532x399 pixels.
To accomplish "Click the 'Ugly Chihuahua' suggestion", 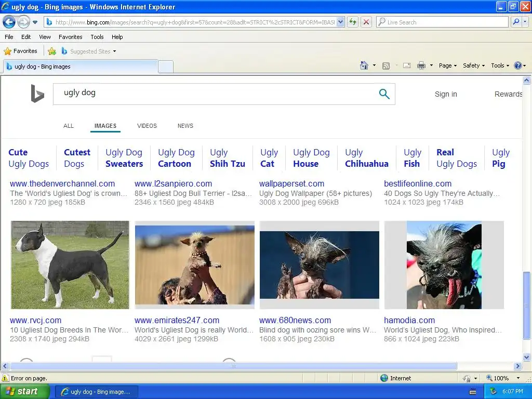I will (366, 158).
